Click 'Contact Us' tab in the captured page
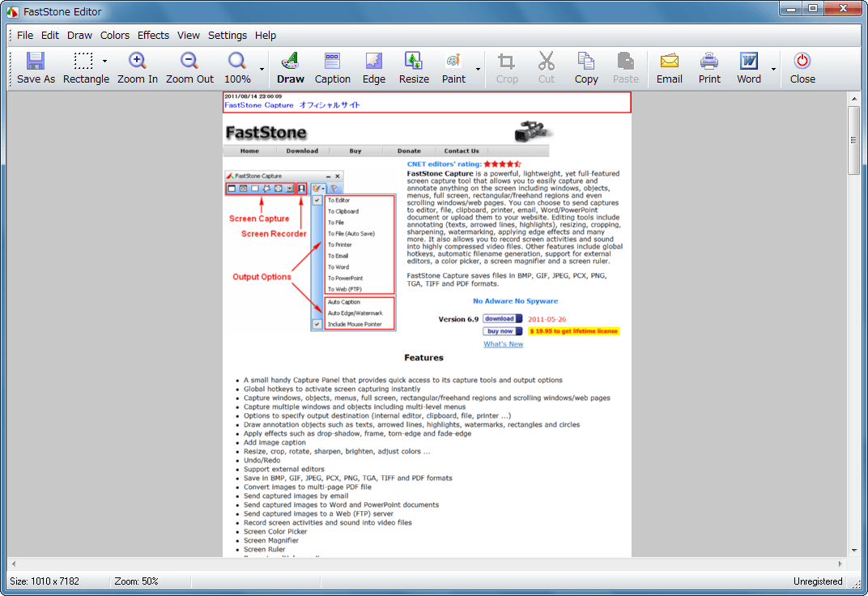Viewport: 868px width, 596px height. click(x=462, y=151)
